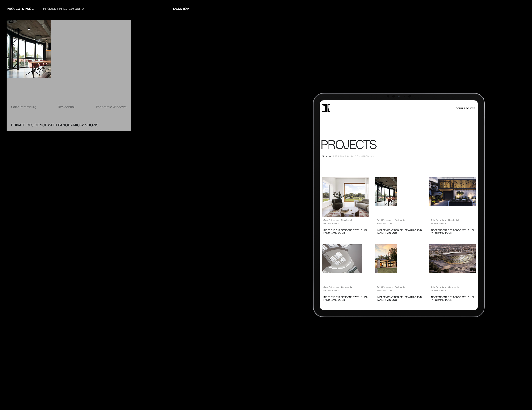The width and height of the screenshot is (532, 410).
Task: Click the large preview card office image
Action: tap(29, 49)
